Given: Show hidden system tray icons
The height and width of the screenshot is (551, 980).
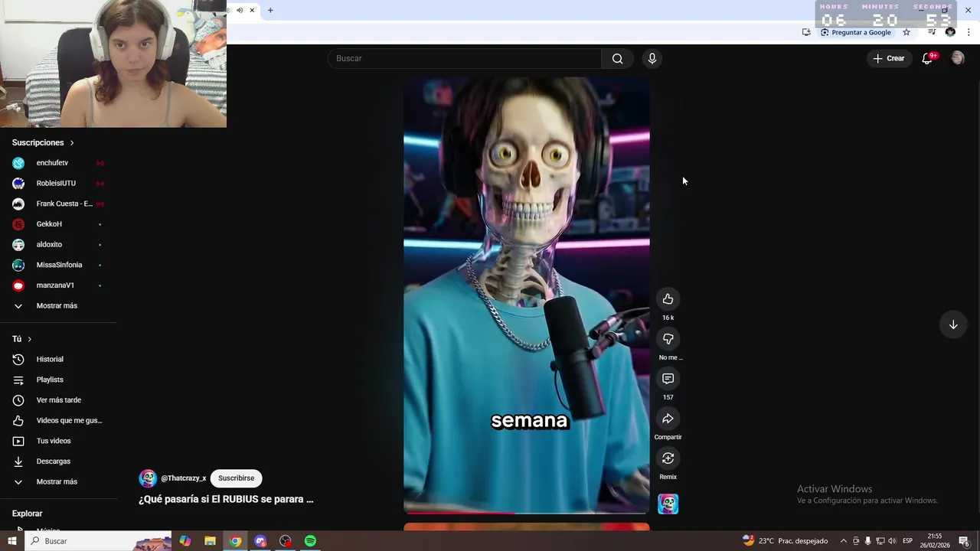Looking at the screenshot, I should [x=844, y=541].
